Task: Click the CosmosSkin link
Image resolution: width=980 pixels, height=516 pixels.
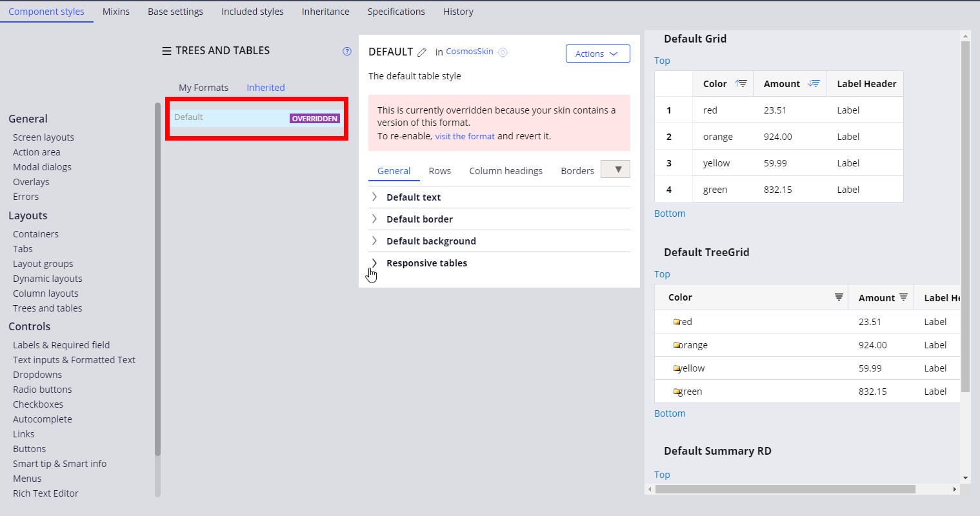Action: pyautogui.click(x=470, y=52)
